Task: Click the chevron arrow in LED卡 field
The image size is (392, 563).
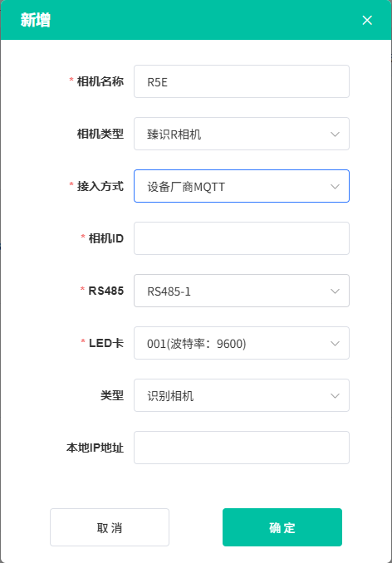Action: 335,343
